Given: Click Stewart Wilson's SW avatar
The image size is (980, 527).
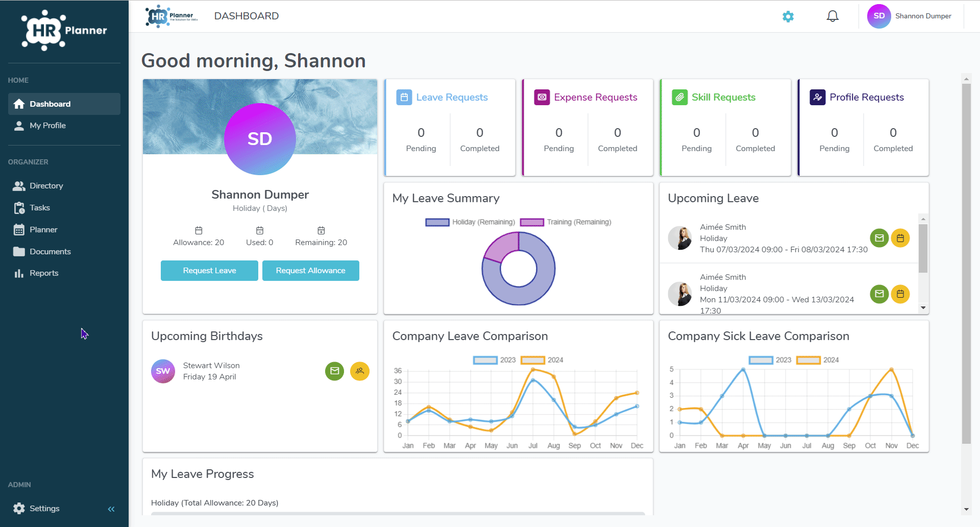Looking at the screenshot, I should 163,371.
